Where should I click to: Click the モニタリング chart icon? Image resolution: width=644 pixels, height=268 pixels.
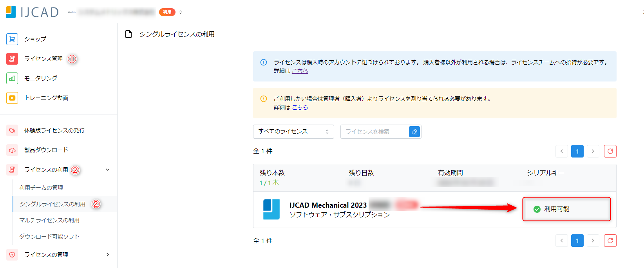coord(12,78)
